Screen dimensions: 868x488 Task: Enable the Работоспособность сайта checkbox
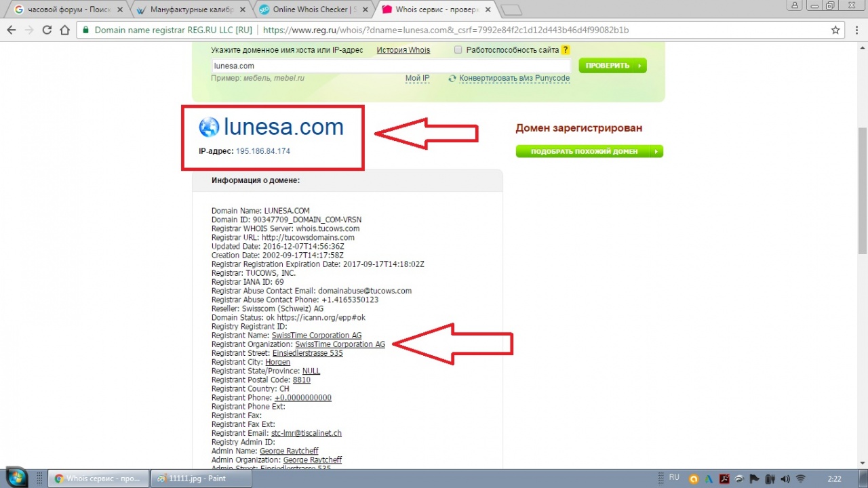click(458, 50)
